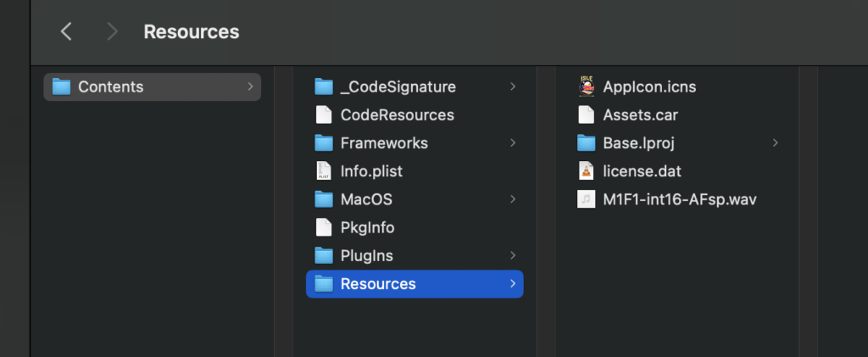The image size is (868, 357).
Task: Expand the Base.lproj folder chevron
Action: [x=775, y=142]
